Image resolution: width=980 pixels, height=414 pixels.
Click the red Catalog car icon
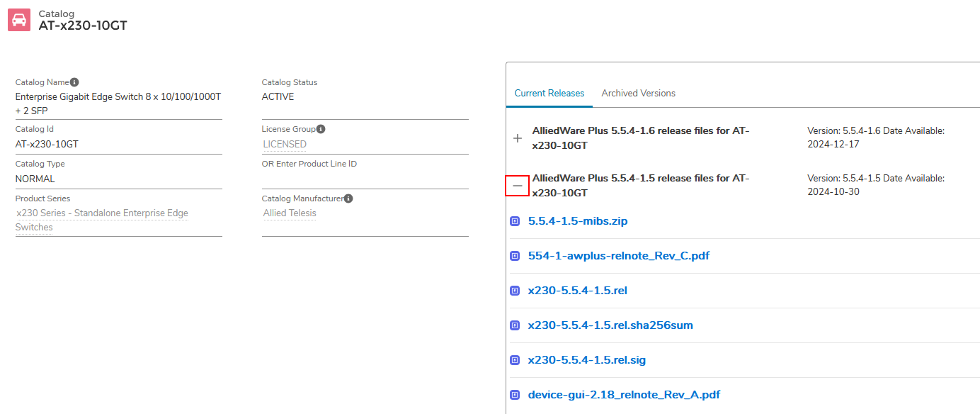click(x=19, y=20)
